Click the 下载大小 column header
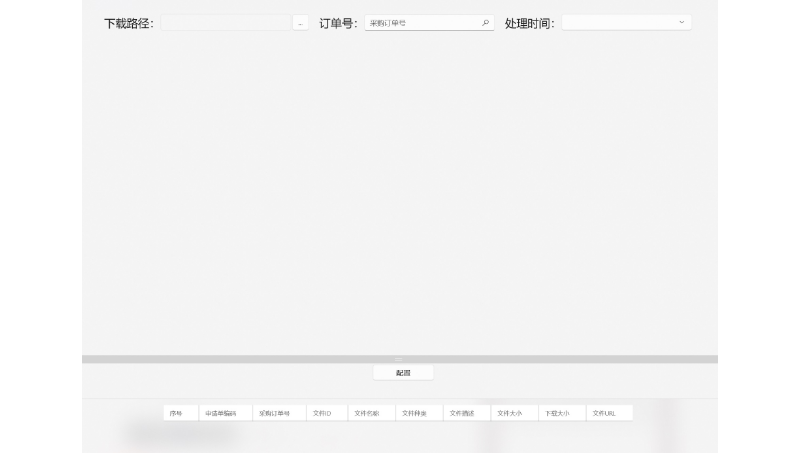The image size is (800, 453). click(557, 413)
